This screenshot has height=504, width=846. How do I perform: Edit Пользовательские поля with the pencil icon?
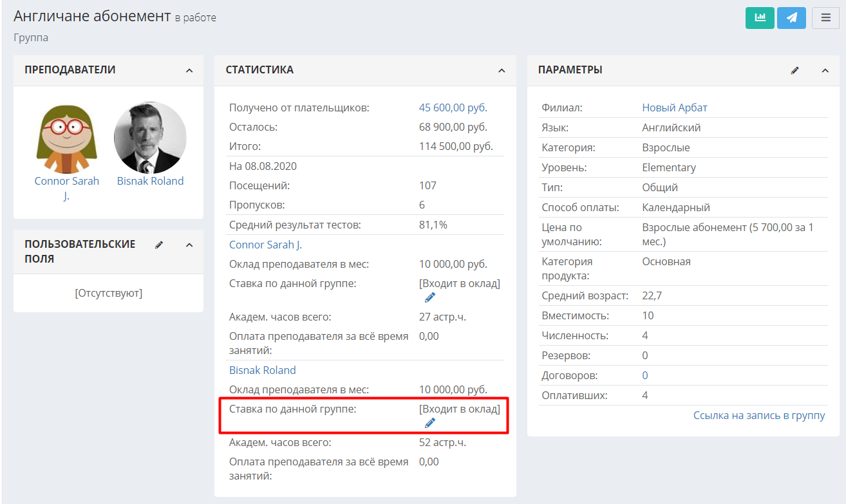[159, 245]
